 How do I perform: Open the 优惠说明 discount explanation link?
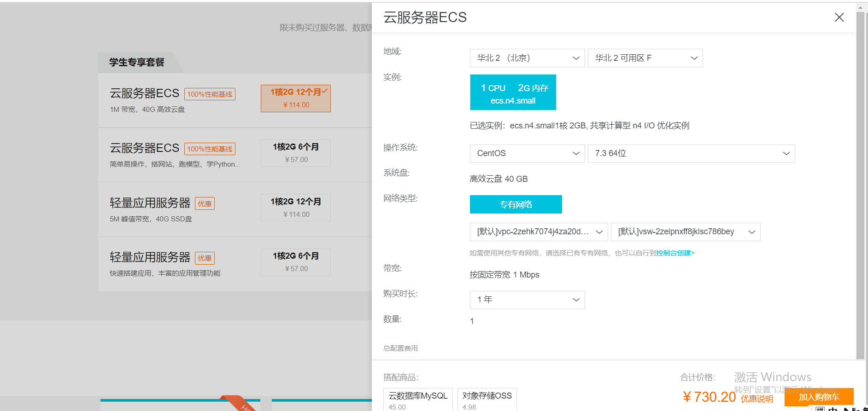pos(757,399)
